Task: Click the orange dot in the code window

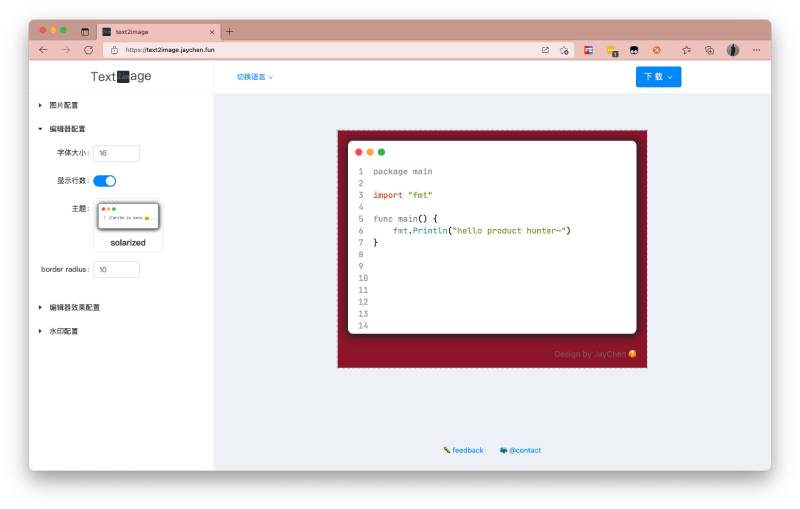Action: point(370,152)
